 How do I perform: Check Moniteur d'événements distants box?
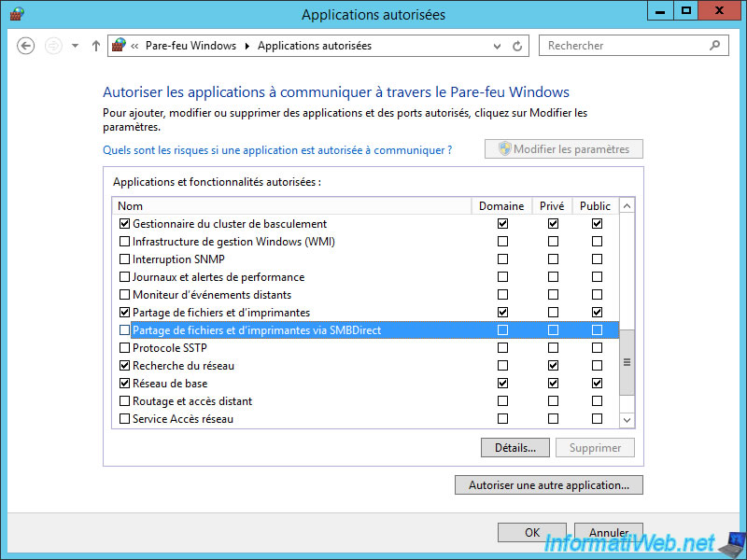[124, 294]
